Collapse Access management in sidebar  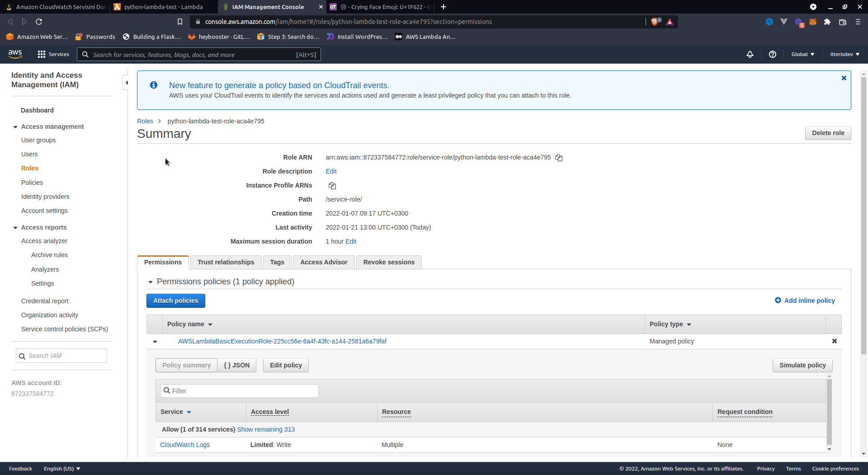click(x=15, y=127)
